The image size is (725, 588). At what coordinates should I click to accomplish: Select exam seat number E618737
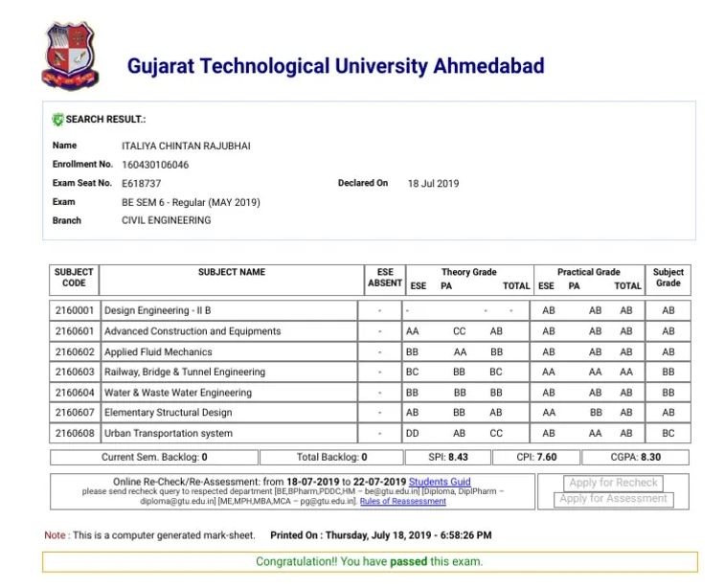tap(141, 184)
